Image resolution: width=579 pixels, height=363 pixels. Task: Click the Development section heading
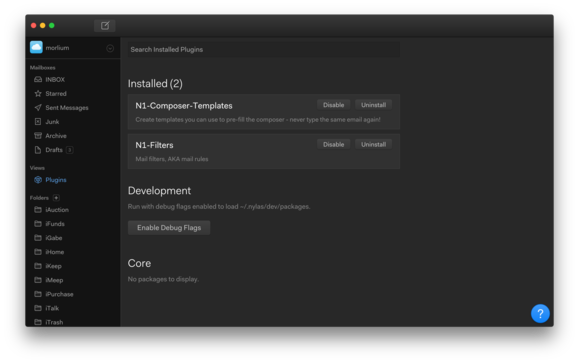159,191
